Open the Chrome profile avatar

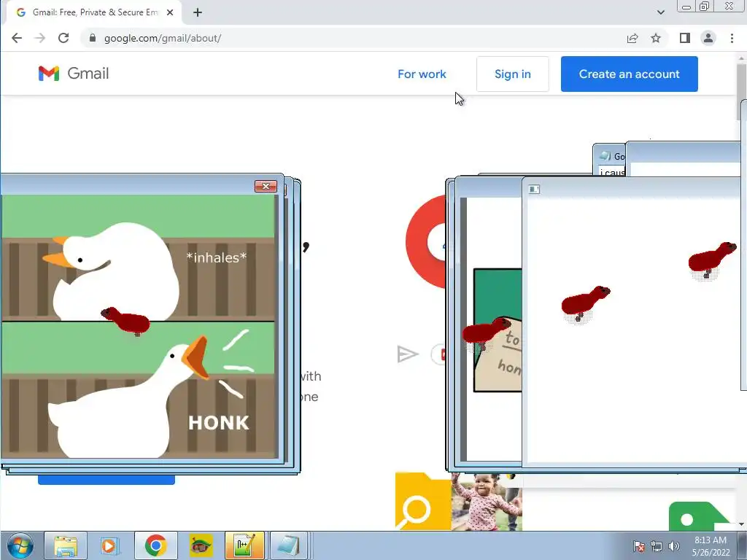(708, 38)
